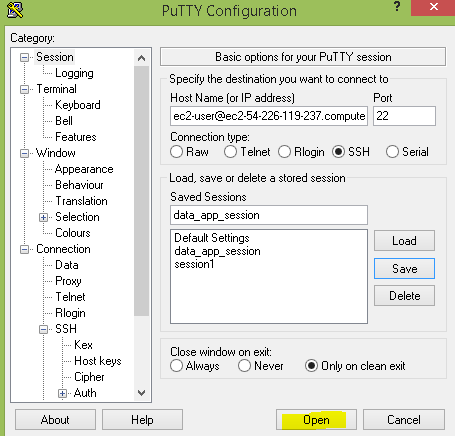Click Open to start the session
The image size is (455, 436).
[316, 420]
